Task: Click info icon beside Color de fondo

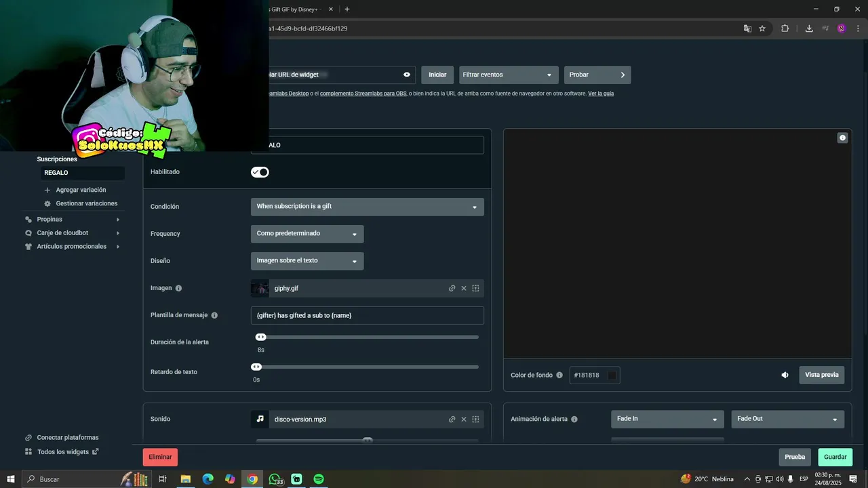Action: point(559,375)
